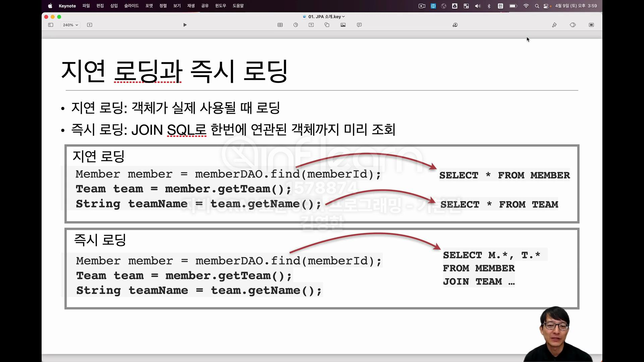Toggle the Animate inspector panel
Image resolution: width=644 pixels, height=362 pixels.
pos(573,25)
